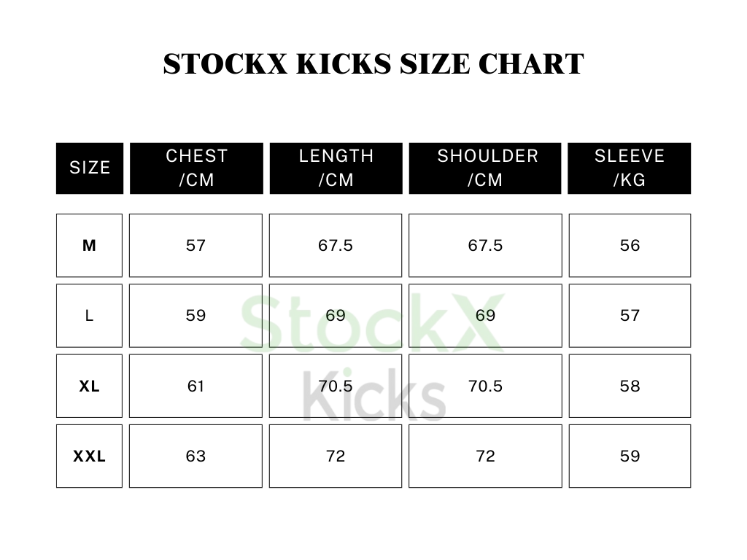Select the SLEEVE /KG header cell
This screenshot has width=747, height=560.
coord(630,168)
